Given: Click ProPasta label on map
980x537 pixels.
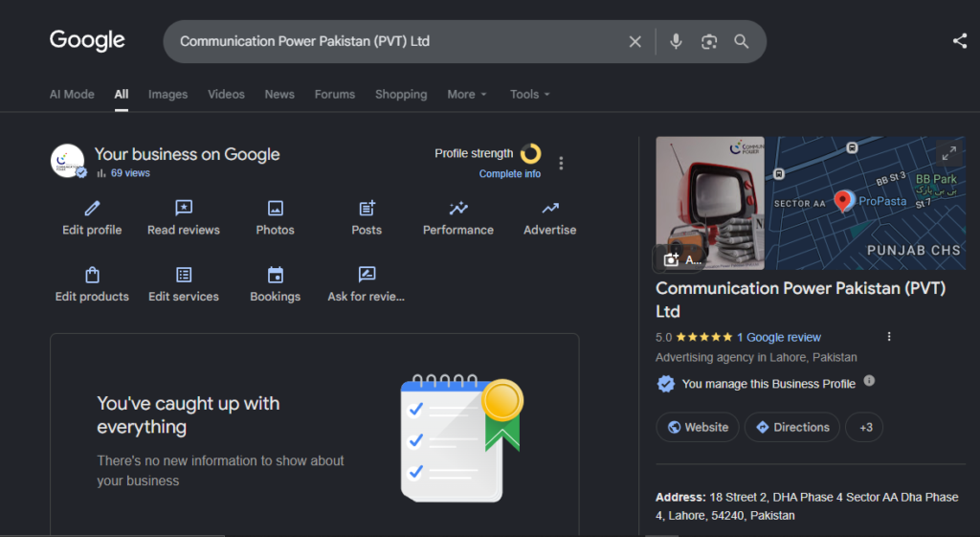Looking at the screenshot, I should tap(882, 201).
